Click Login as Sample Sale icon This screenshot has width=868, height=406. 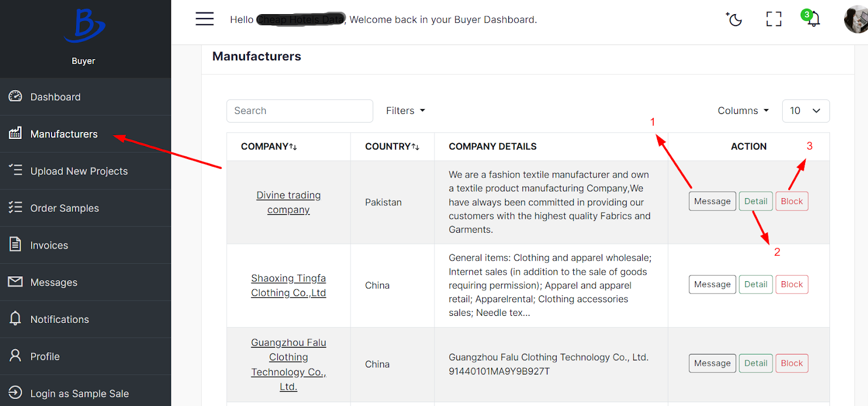pos(16,392)
